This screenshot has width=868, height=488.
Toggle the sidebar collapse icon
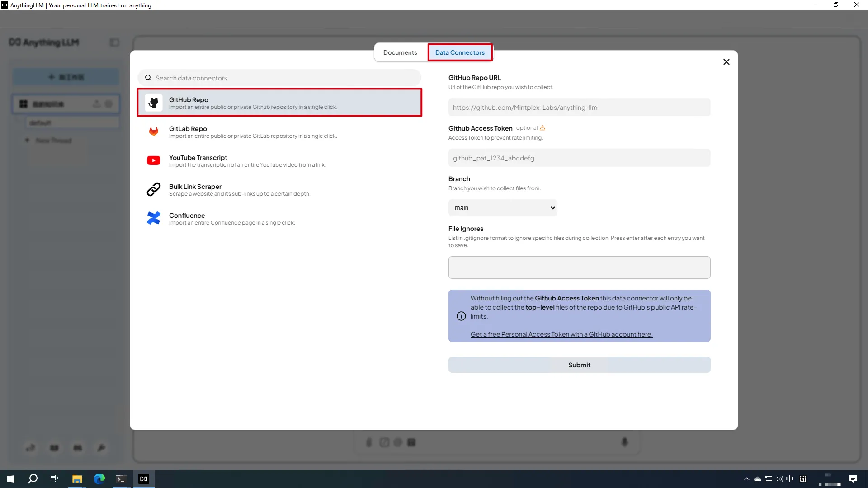pyautogui.click(x=114, y=42)
